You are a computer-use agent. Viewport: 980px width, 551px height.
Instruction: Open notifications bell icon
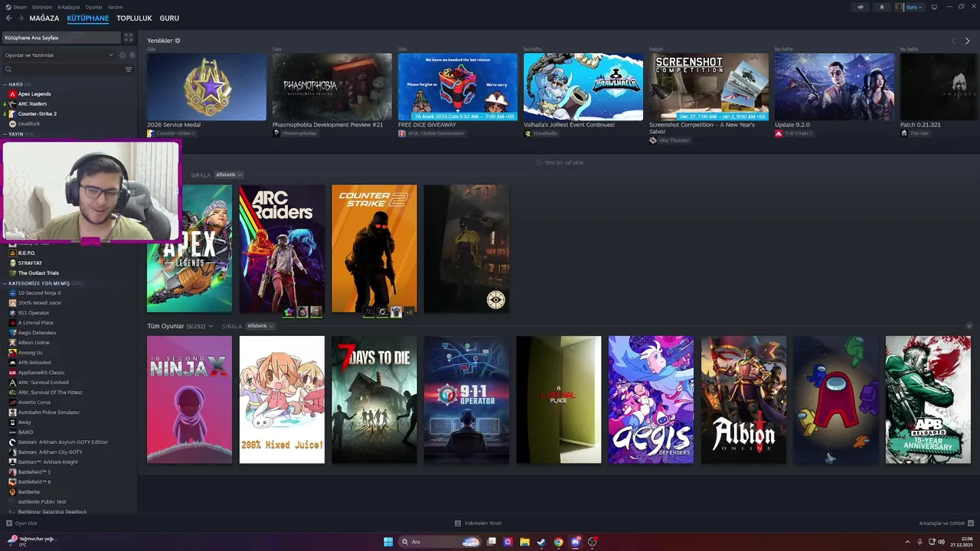[x=881, y=7]
